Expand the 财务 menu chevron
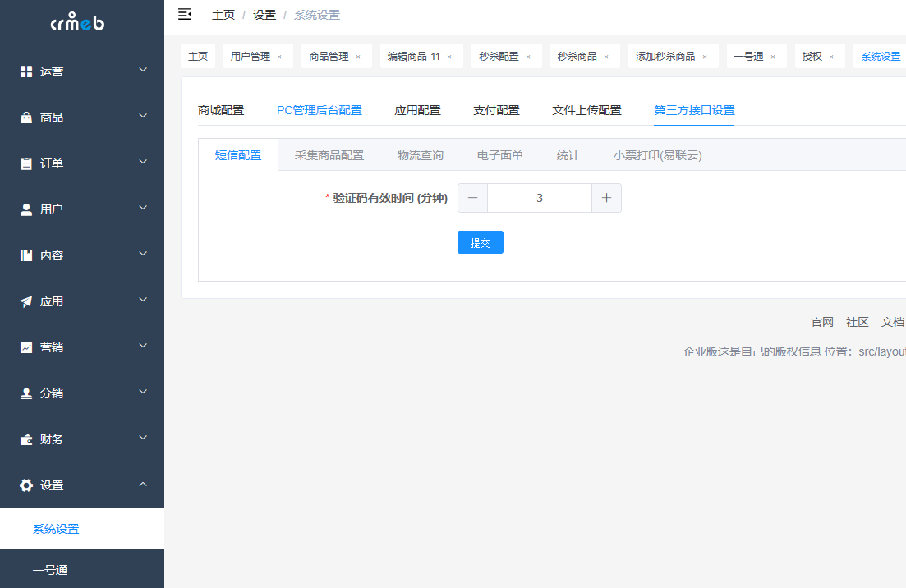 click(143, 438)
